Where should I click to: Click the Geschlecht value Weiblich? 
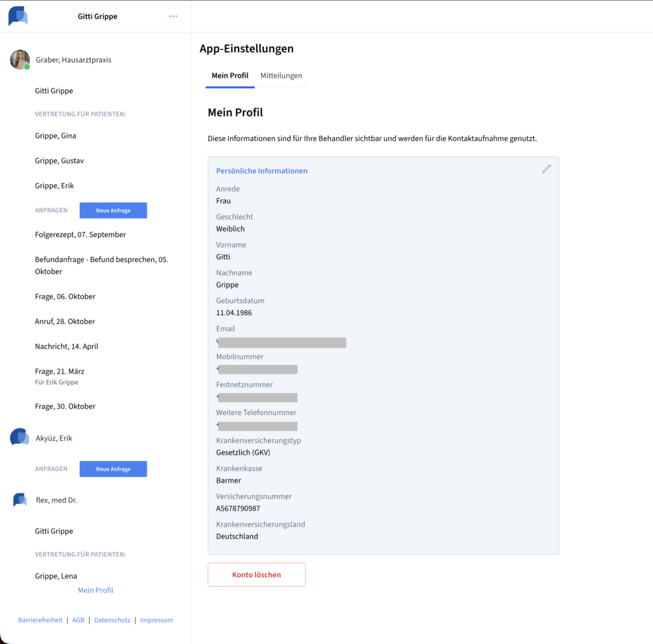(230, 229)
